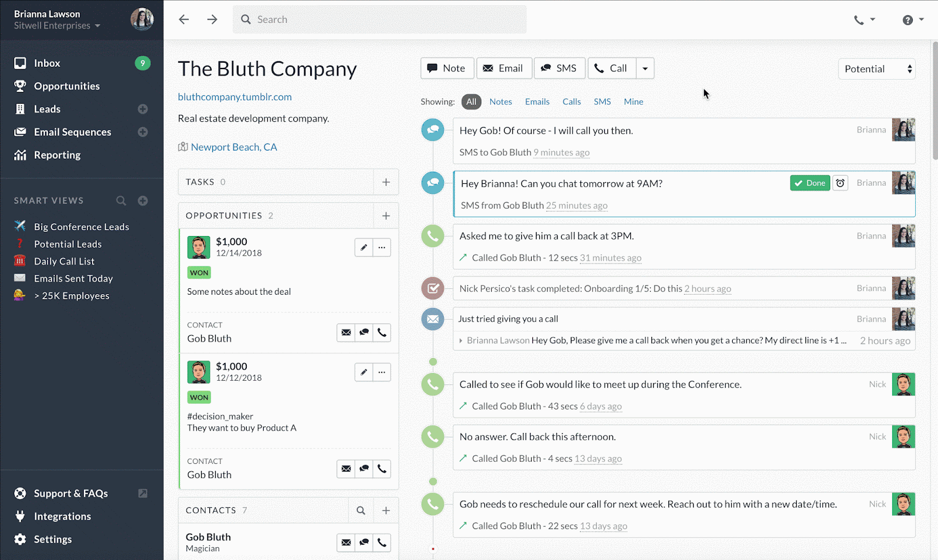Filter activities by Emails
Image resolution: width=938 pixels, height=560 pixels.
pyautogui.click(x=537, y=102)
